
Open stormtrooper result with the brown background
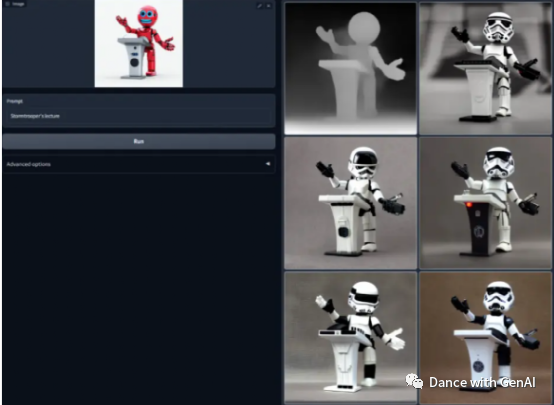(x=485, y=337)
